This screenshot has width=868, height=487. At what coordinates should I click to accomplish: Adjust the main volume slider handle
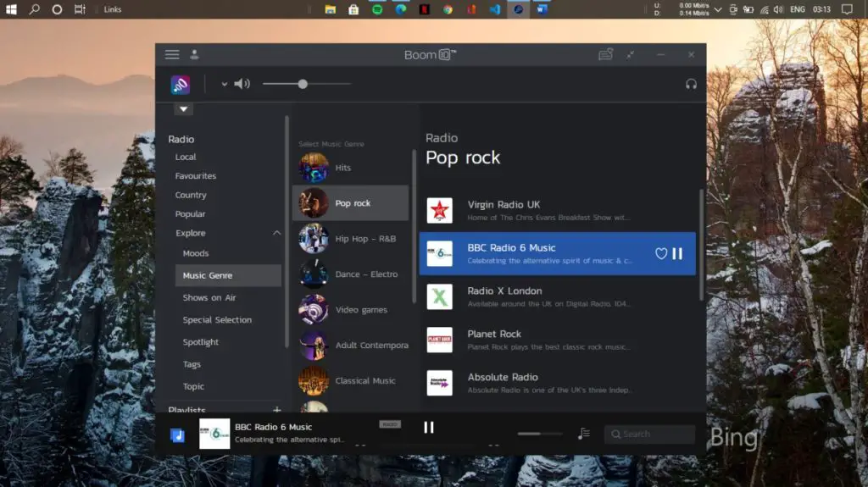pos(303,84)
